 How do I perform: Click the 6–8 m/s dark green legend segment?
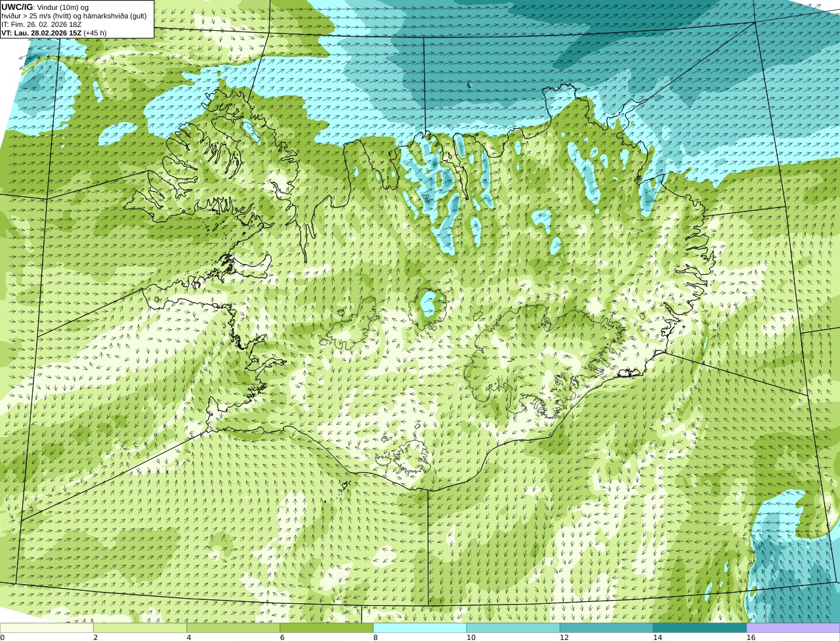click(327, 628)
